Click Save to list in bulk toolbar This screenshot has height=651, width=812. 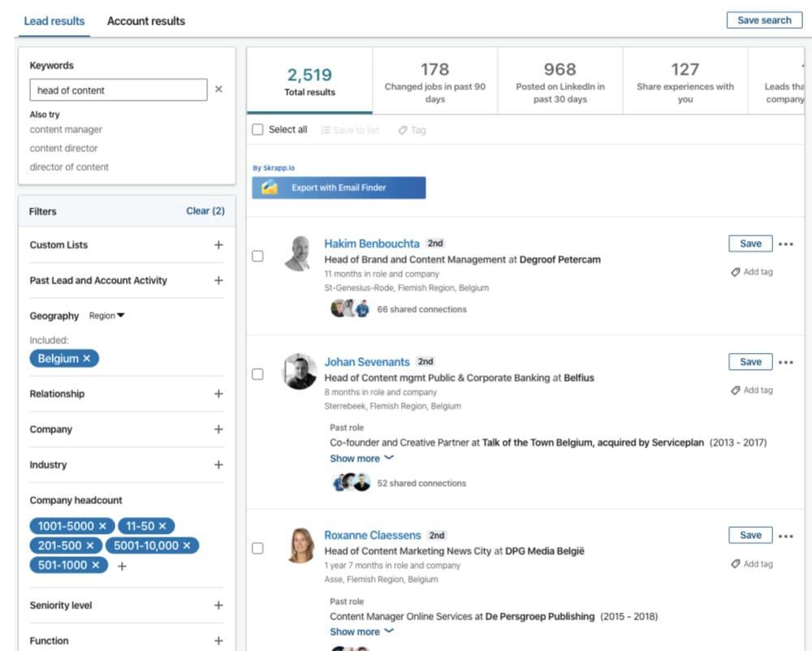[x=350, y=130]
